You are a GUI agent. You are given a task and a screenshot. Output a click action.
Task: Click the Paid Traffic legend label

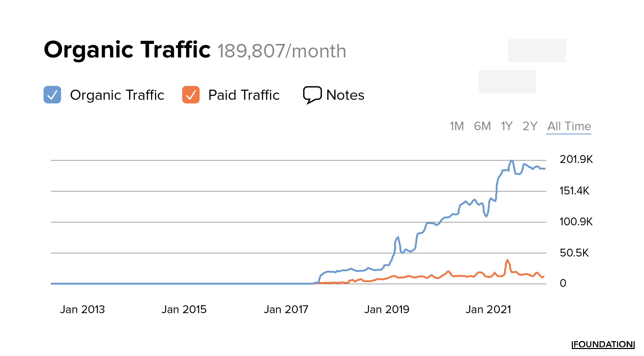tap(244, 95)
